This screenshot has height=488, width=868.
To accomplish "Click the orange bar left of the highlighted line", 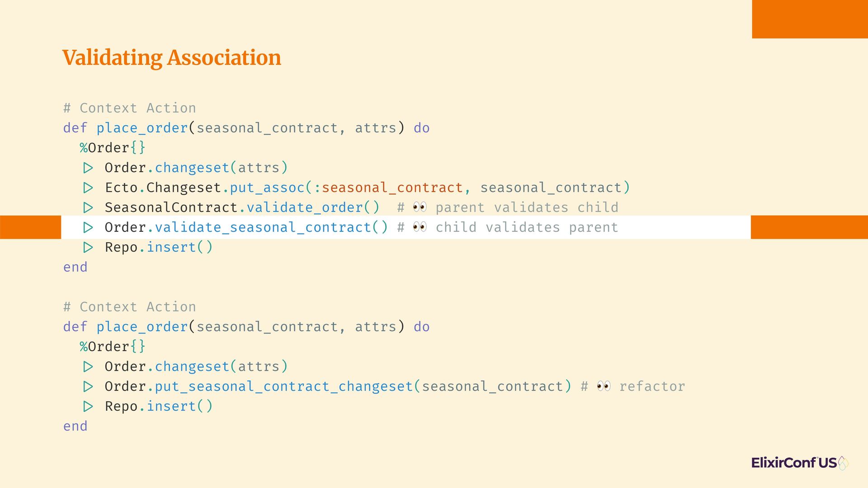I will coord(30,227).
